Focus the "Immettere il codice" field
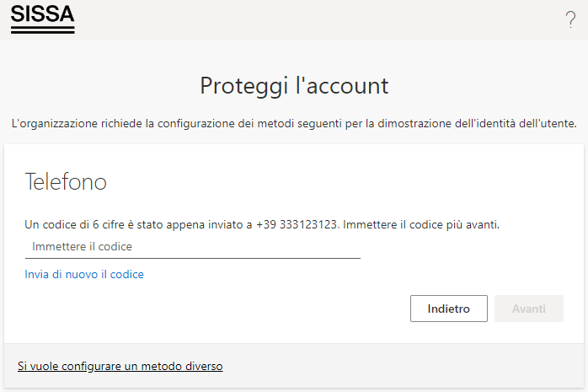Viewport: 588px width, 392px height. click(193, 246)
